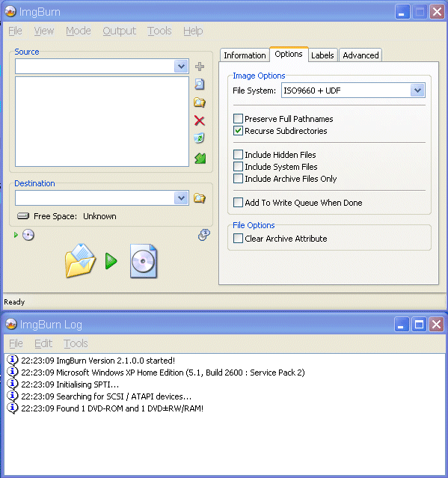The image size is (448, 478).
Task: Open the File System dropdown
Action: [x=417, y=91]
